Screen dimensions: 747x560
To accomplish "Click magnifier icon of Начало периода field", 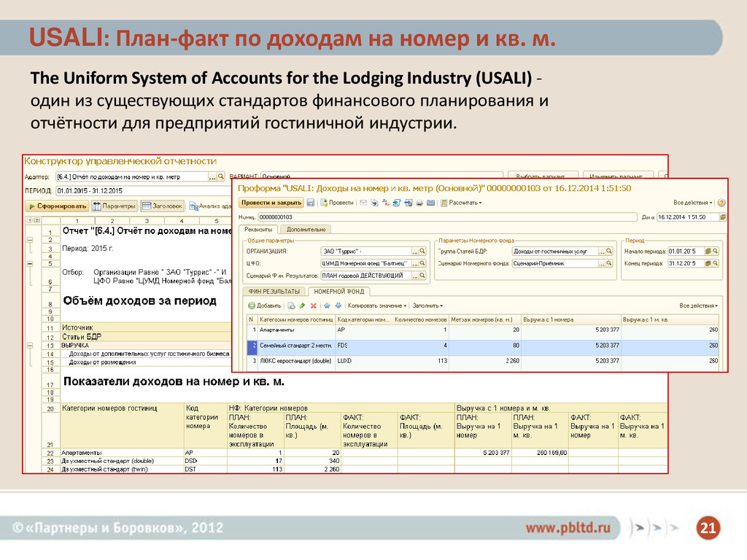I will coord(715,251).
